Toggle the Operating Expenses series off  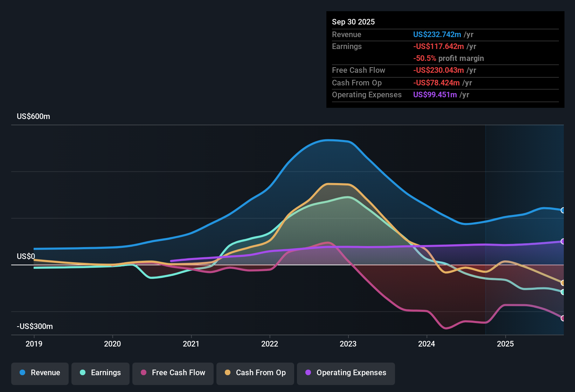346,373
